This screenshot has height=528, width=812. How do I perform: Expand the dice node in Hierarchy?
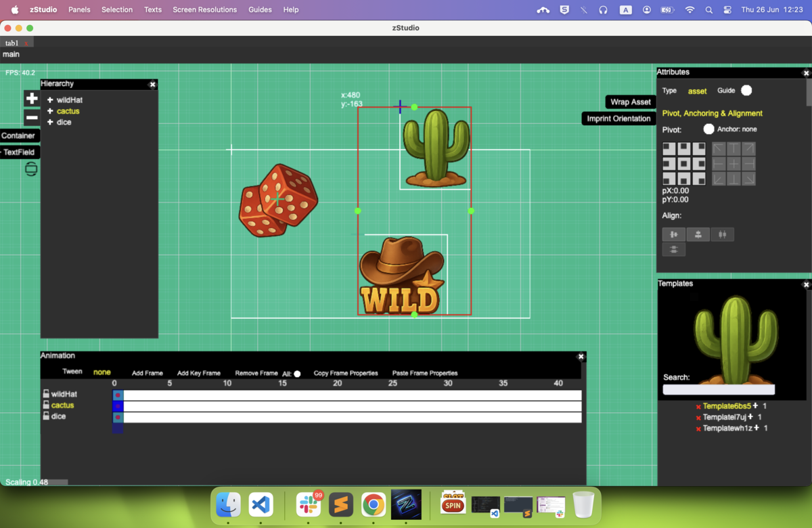click(50, 122)
